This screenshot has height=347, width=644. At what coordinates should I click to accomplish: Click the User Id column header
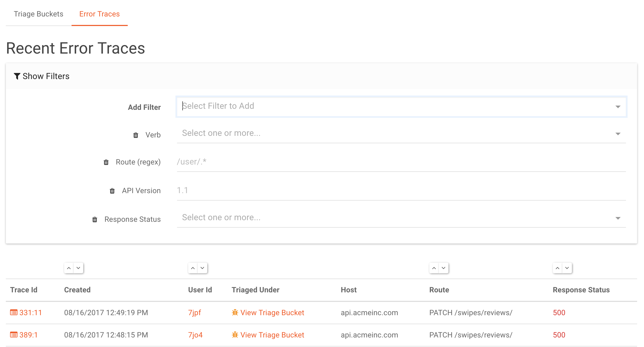click(200, 290)
